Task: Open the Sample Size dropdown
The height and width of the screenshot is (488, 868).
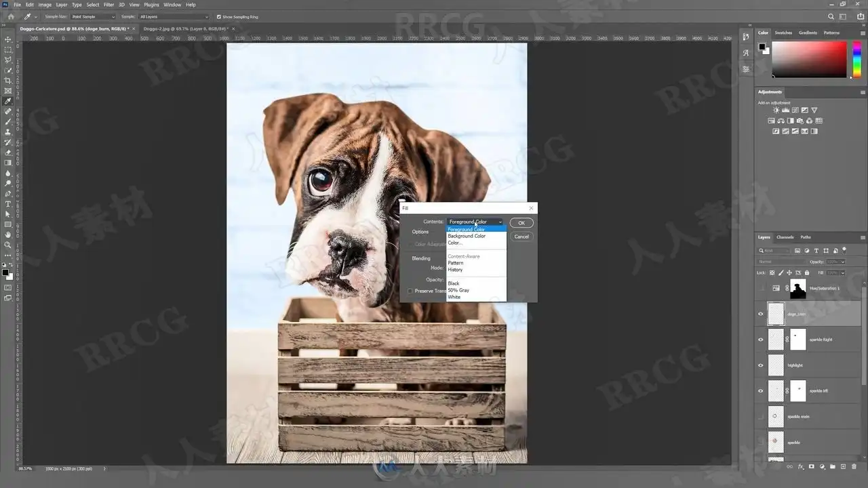Action: pos(93,16)
